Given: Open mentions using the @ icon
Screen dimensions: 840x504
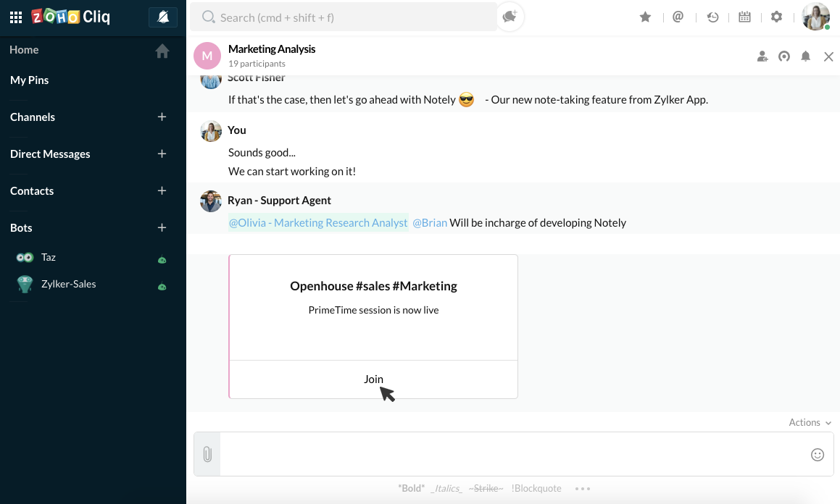Looking at the screenshot, I should pyautogui.click(x=678, y=17).
